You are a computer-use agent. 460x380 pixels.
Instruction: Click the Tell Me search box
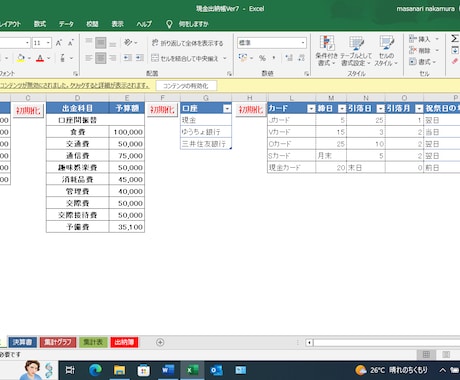click(187, 24)
